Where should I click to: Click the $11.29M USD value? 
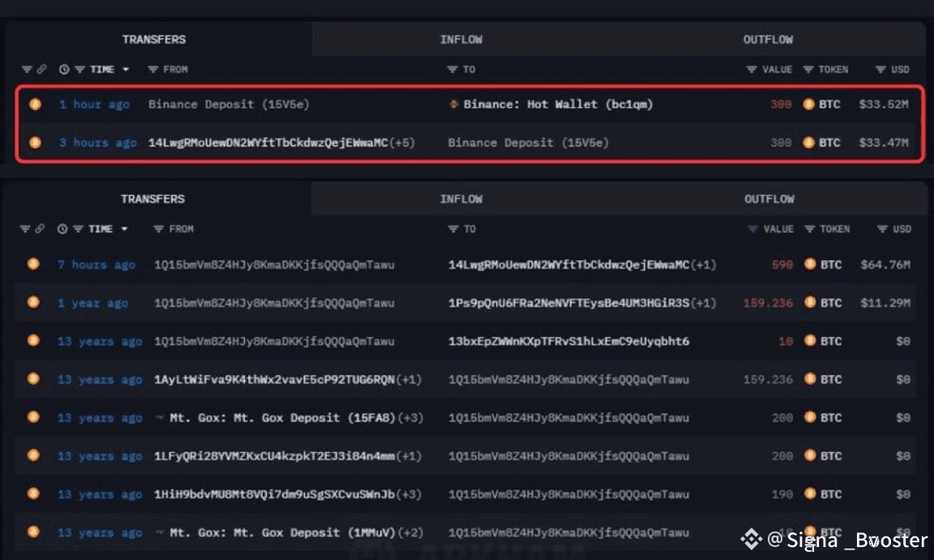coord(885,302)
